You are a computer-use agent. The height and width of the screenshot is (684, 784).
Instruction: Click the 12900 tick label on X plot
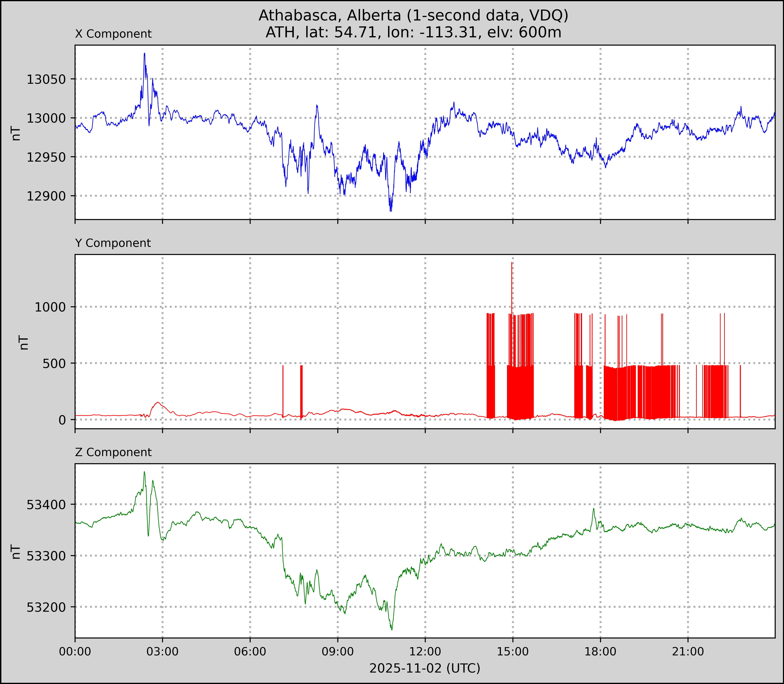[x=46, y=196]
